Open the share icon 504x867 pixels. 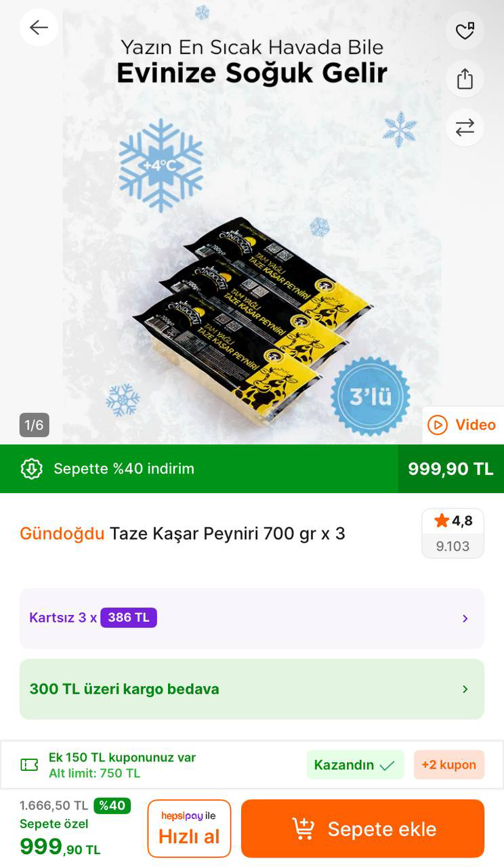[x=465, y=79]
